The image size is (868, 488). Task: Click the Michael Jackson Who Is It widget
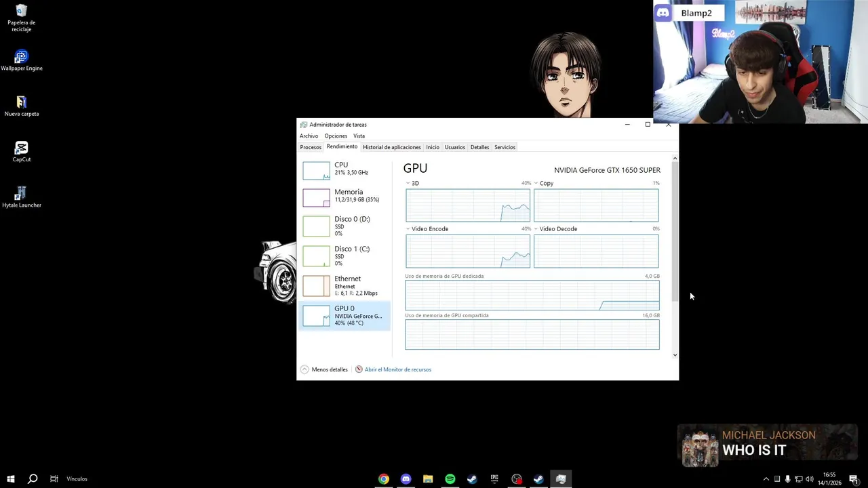tap(768, 445)
